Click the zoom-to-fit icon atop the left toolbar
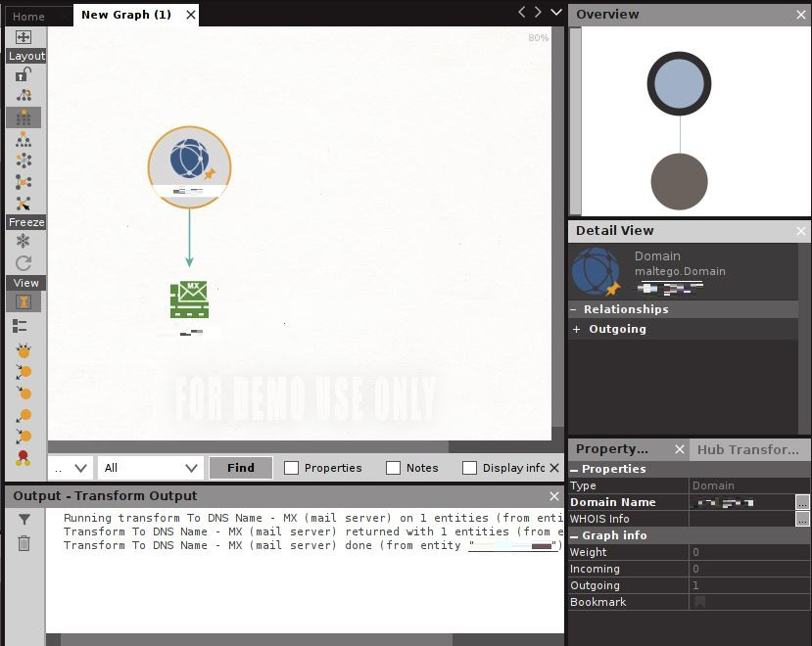The width and height of the screenshot is (812, 646). coord(24,37)
